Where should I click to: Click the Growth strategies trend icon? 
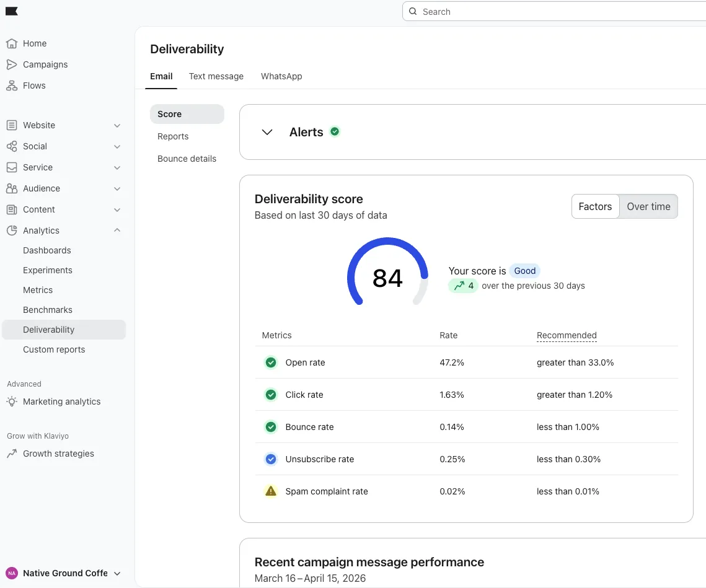point(12,454)
